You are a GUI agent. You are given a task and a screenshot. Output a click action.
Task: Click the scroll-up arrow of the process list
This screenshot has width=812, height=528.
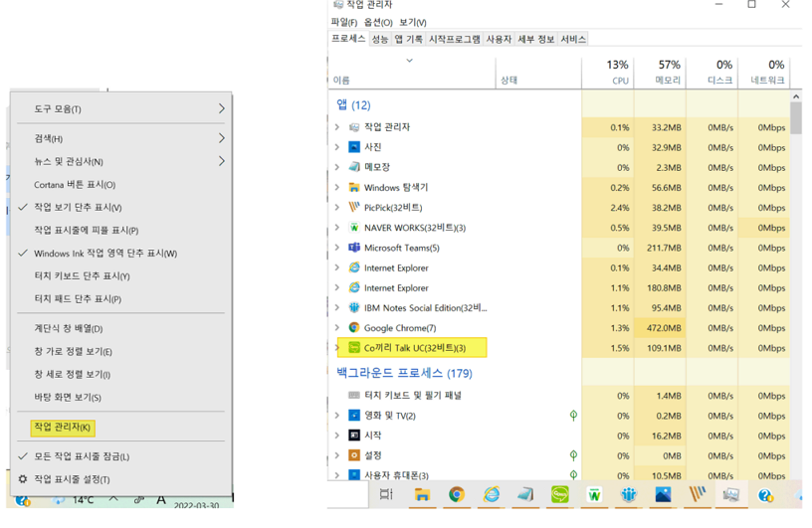point(796,96)
